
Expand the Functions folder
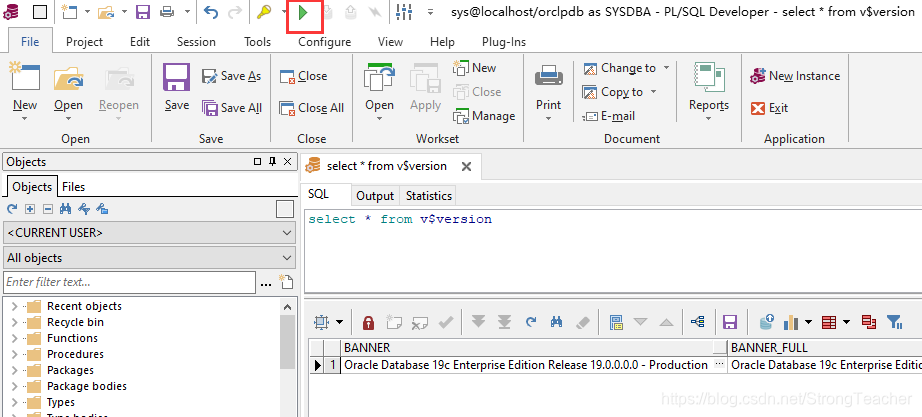(15, 338)
